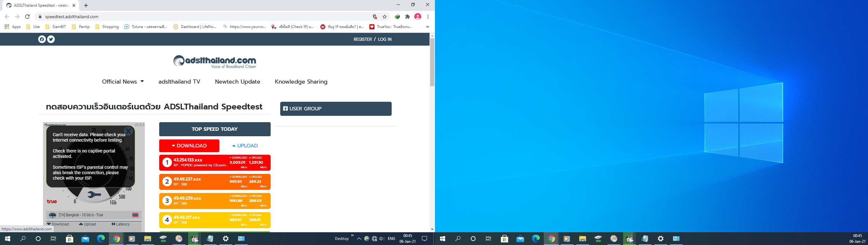Select rank 3 entry 49.49.239.xxx
The width and height of the screenshot is (868, 245).
point(215,201)
